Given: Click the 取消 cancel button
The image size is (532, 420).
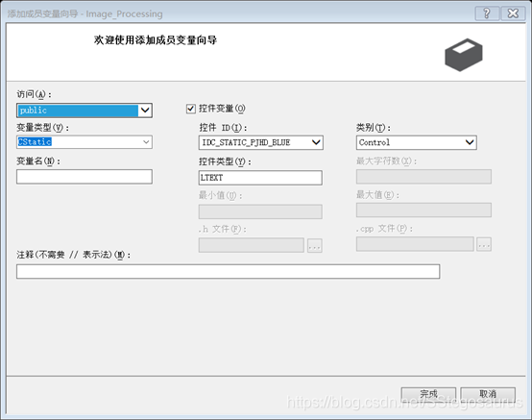Looking at the screenshot, I should pyautogui.click(x=488, y=395).
